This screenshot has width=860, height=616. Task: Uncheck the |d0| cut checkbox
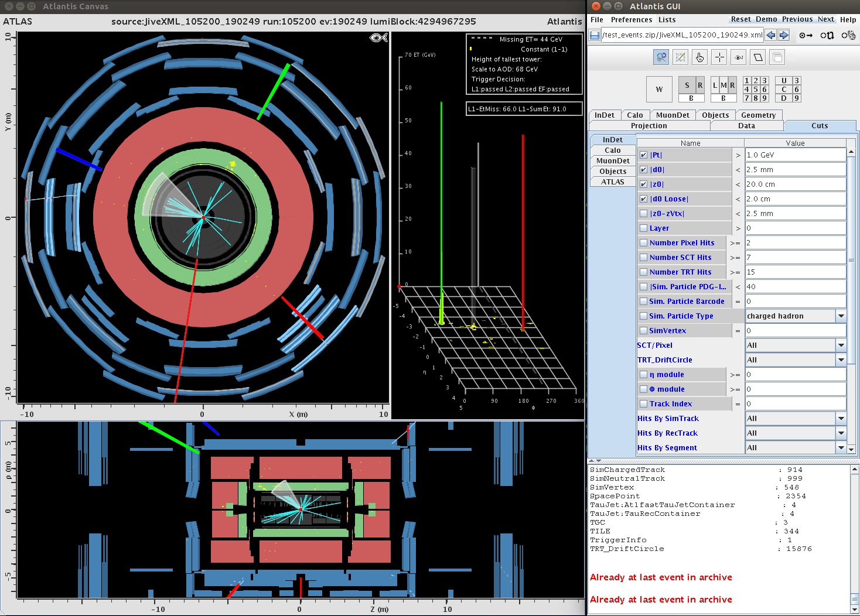tap(644, 170)
